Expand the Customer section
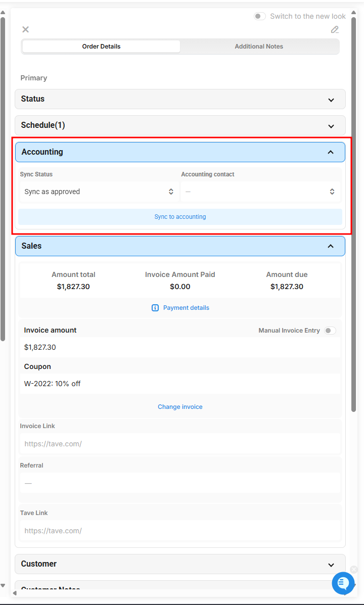 point(180,564)
